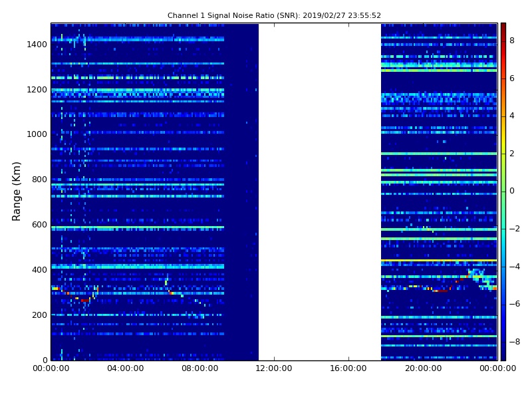Click the colorbar label −6
The width and height of the screenshot is (532, 399).
[514, 304]
